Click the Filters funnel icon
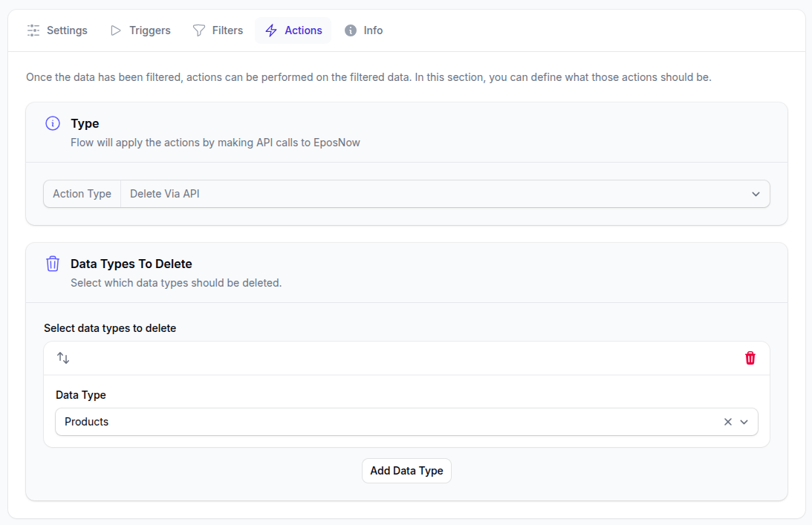 [199, 30]
